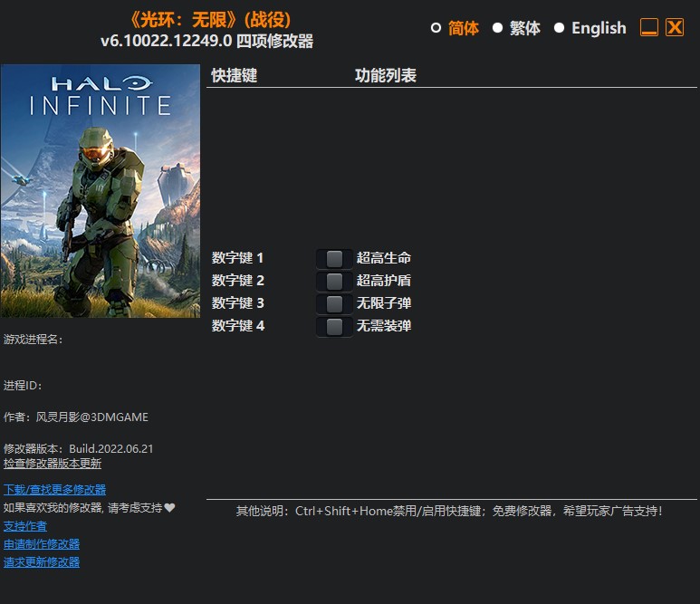Minimize the trainer window
This screenshot has width=700, height=604.
point(649,28)
